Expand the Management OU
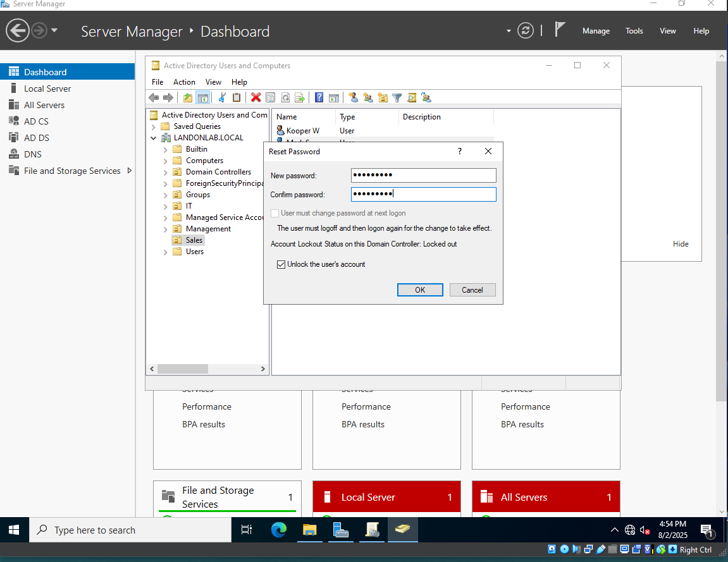This screenshot has width=728, height=562. click(165, 229)
